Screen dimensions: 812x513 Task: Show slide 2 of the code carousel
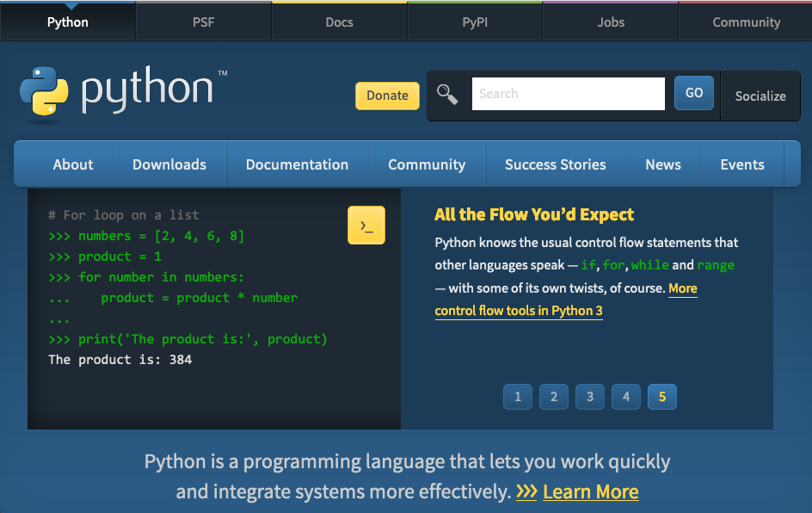[554, 397]
